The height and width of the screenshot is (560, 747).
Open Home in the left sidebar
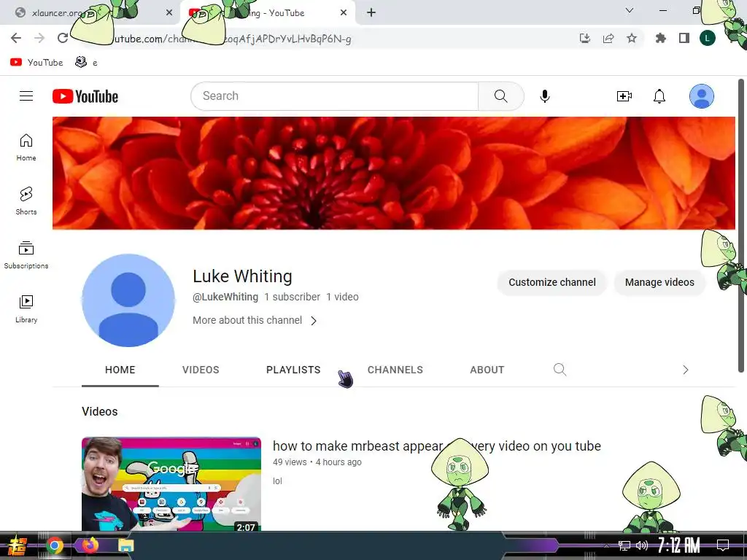(26, 147)
